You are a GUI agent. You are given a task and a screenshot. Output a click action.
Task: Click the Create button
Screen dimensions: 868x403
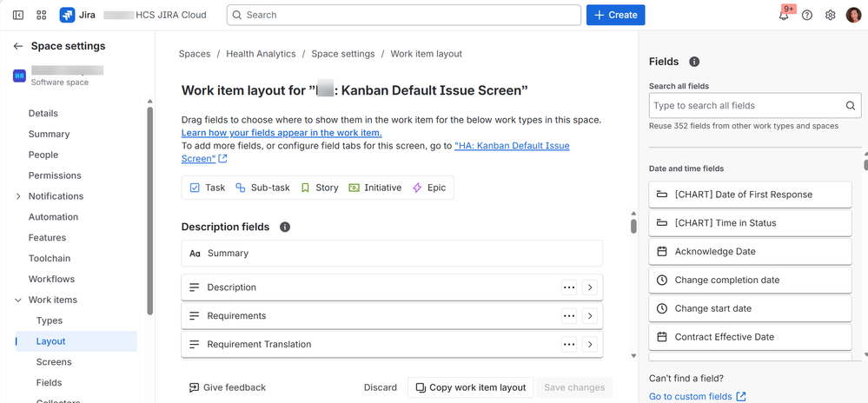tap(616, 15)
